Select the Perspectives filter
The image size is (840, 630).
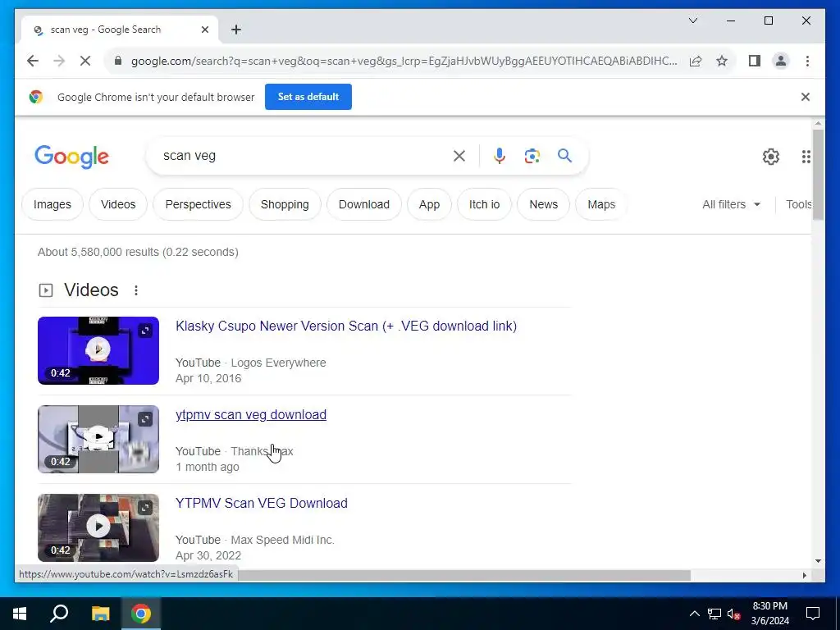(x=198, y=204)
